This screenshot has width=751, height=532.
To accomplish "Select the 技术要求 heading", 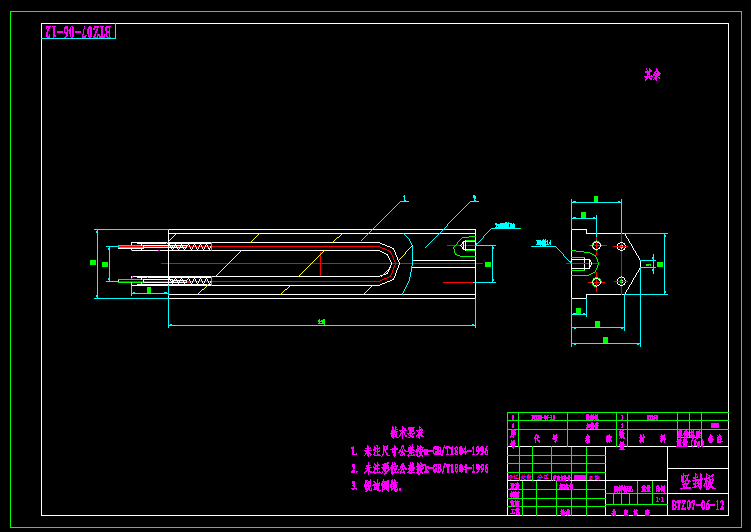I will click(407, 433).
